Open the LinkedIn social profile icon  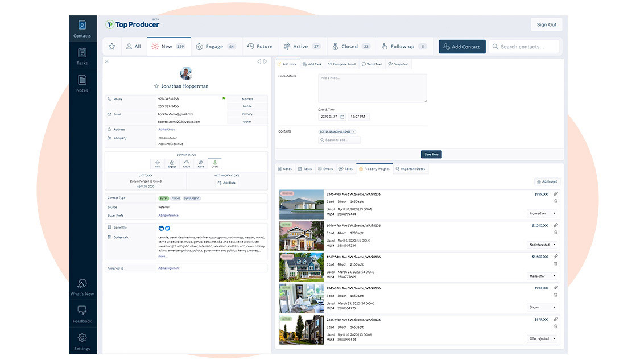[x=161, y=228]
